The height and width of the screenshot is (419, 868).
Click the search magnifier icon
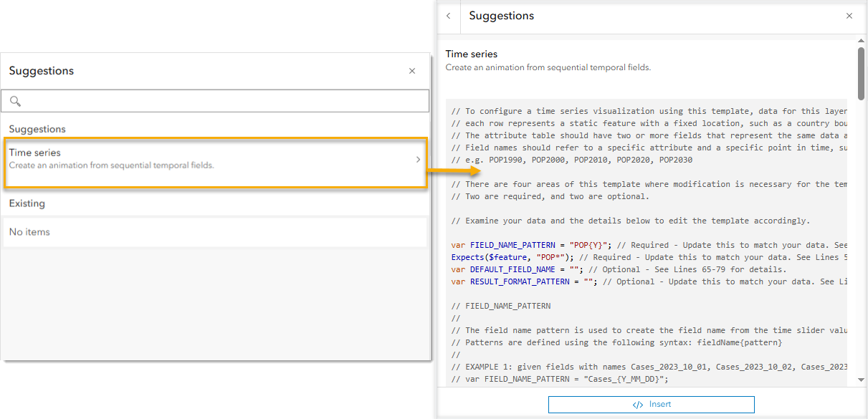pyautogui.click(x=16, y=101)
